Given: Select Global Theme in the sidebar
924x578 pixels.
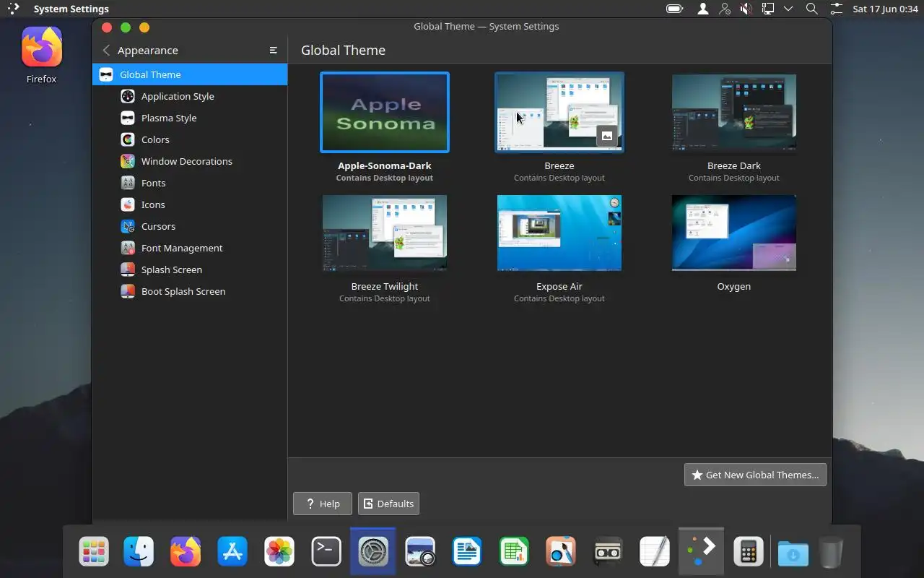Looking at the screenshot, I should (190, 74).
